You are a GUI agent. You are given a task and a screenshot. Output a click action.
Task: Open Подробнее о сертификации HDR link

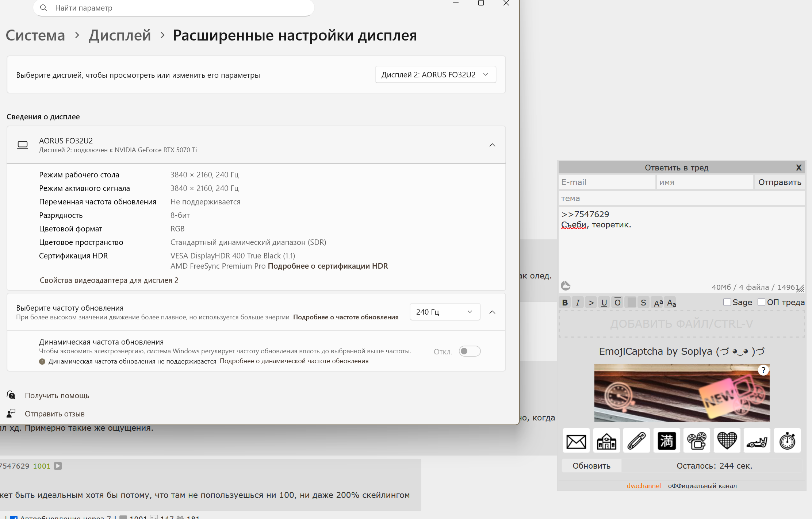click(x=328, y=266)
